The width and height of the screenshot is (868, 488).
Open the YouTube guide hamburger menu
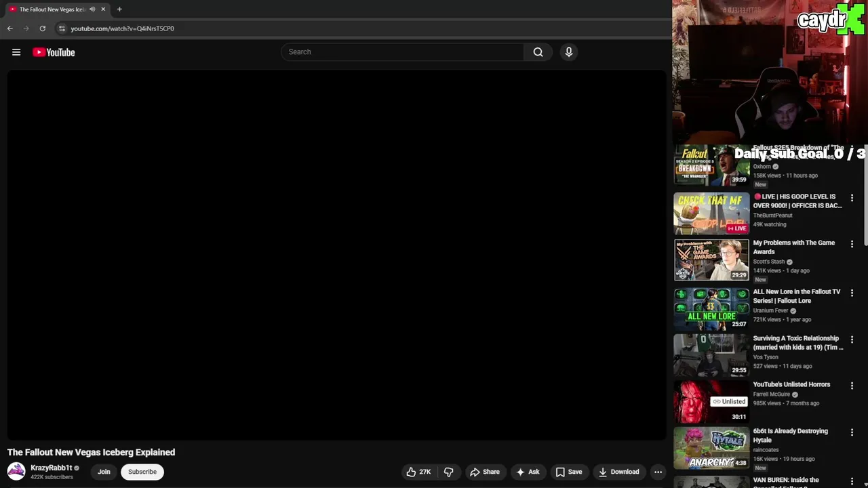coord(16,52)
